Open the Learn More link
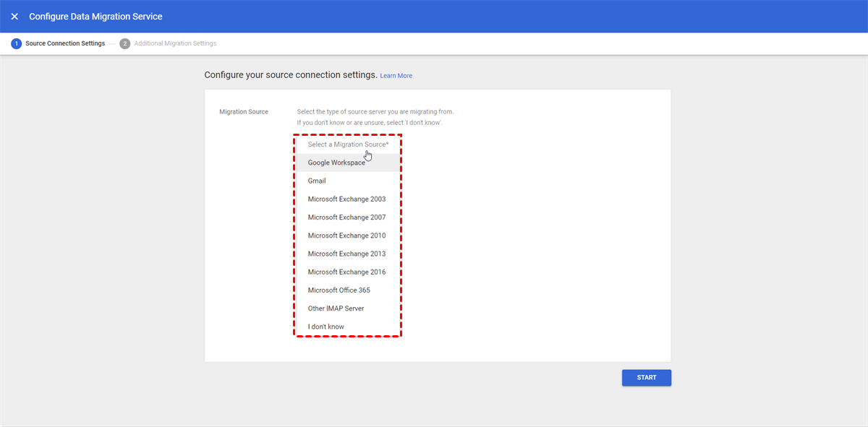The height and width of the screenshot is (427, 868). 396,75
